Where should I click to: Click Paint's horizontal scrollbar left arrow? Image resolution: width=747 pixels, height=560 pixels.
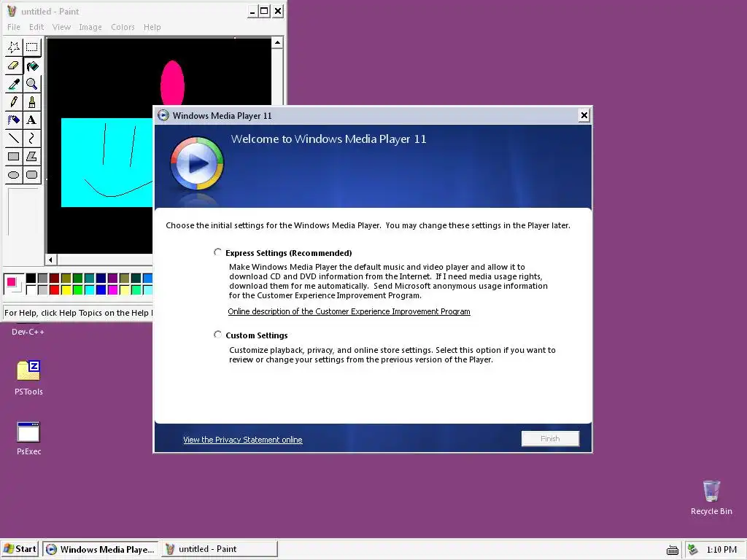(50, 260)
